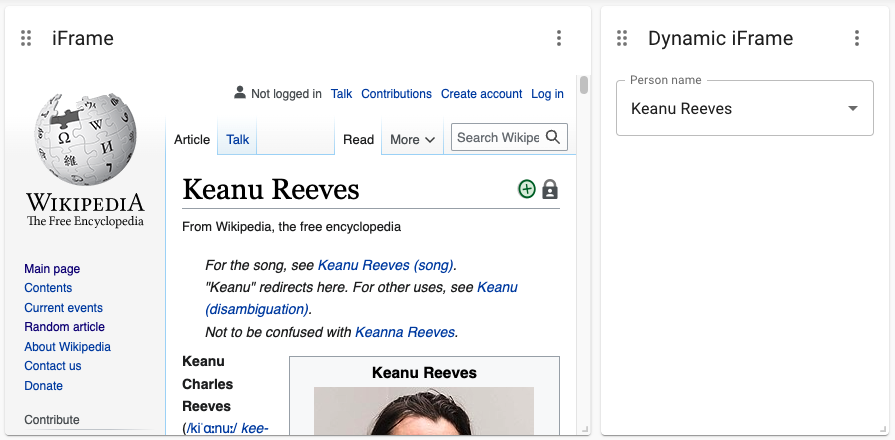Switch to the Talk tab beside Article
895x440 pixels.
237,139
